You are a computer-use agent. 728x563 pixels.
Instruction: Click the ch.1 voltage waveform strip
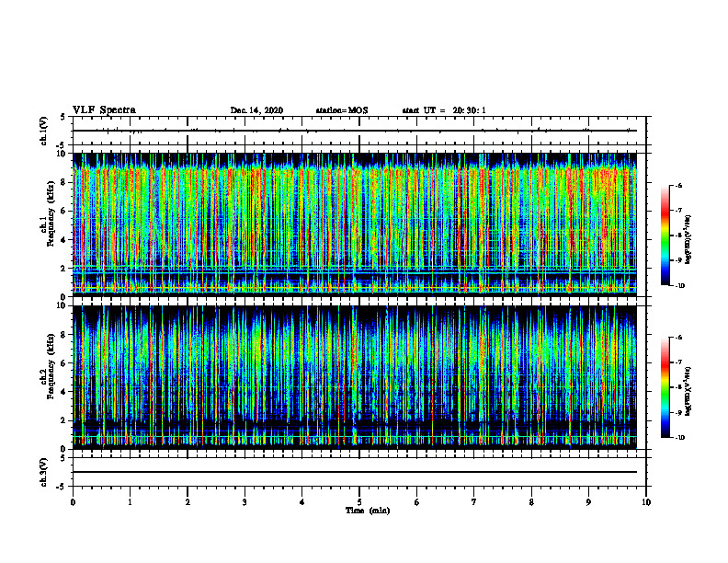[359, 131]
